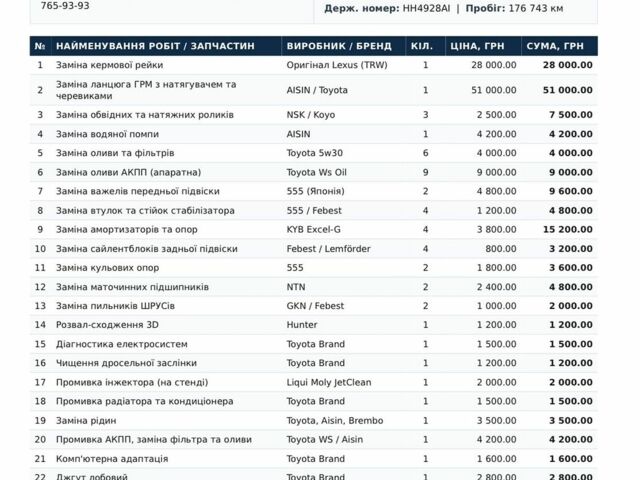This screenshot has width=640, height=480.
Task: Click the 'Febest / Lemförder' brand cell
Action: [328, 249]
